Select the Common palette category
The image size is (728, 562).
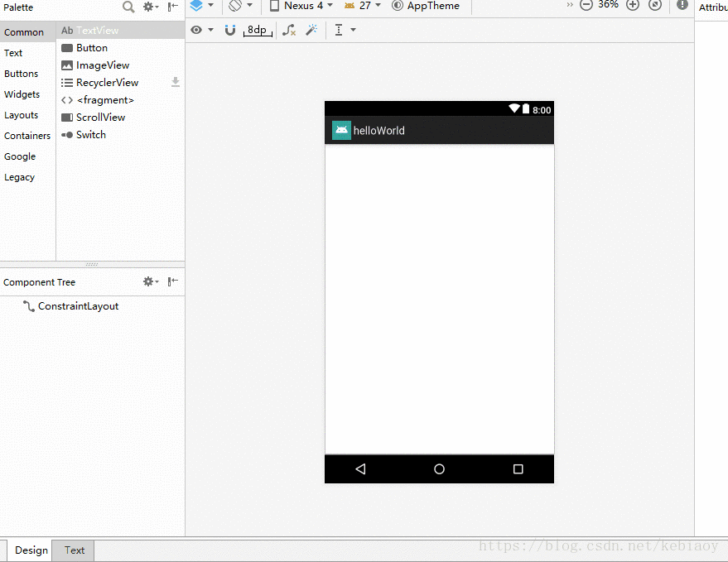click(x=27, y=32)
